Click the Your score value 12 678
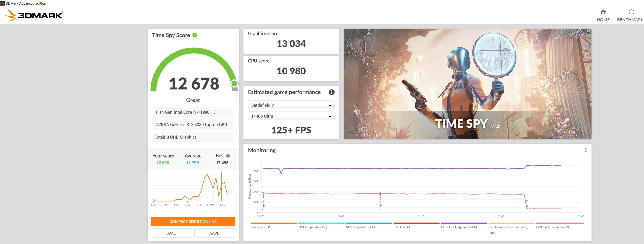The height and width of the screenshot is (244, 644). point(163,163)
